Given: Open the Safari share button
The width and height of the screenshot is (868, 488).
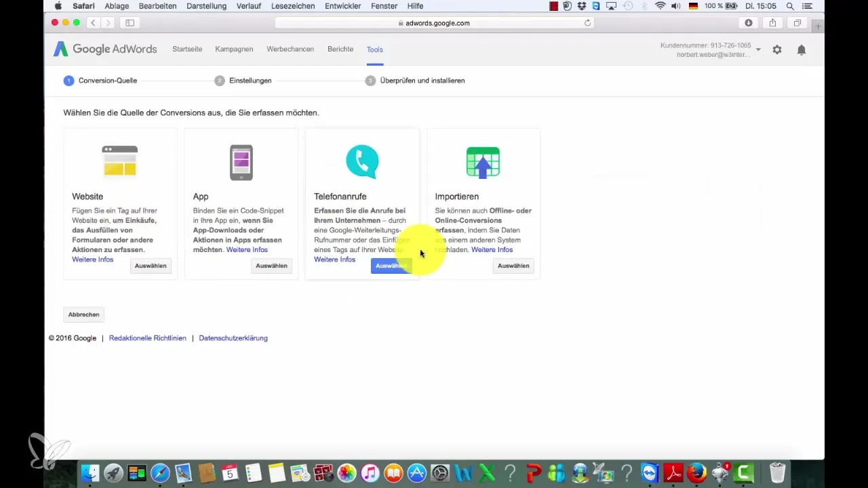Looking at the screenshot, I should tap(773, 22).
